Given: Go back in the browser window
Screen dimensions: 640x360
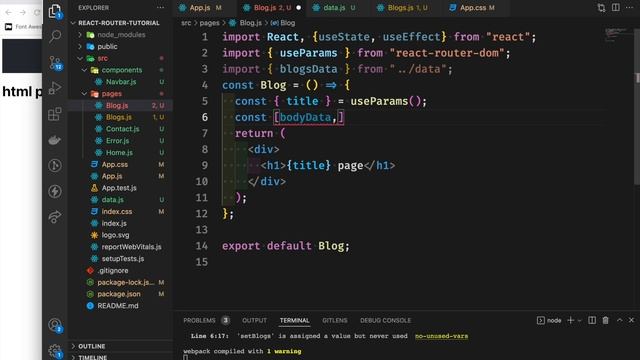Looking at the screenshot, I should [9, 12].
